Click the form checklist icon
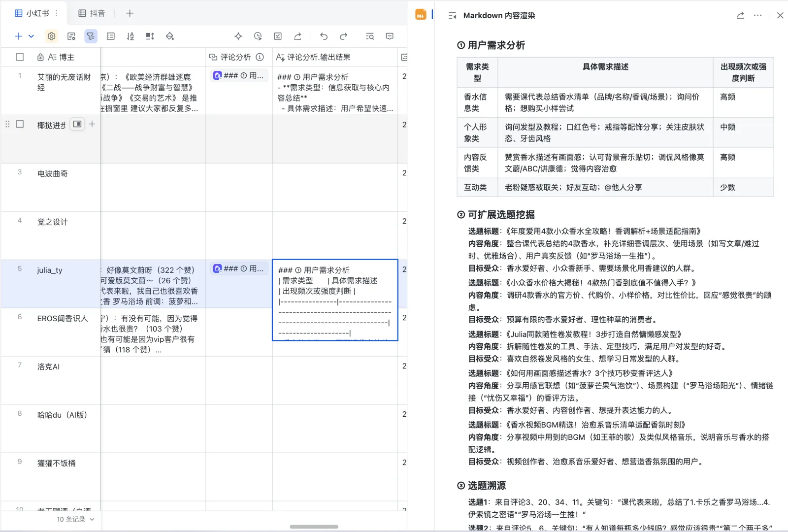The height and width of the screenshot is (532, 788). coord(278,36)
